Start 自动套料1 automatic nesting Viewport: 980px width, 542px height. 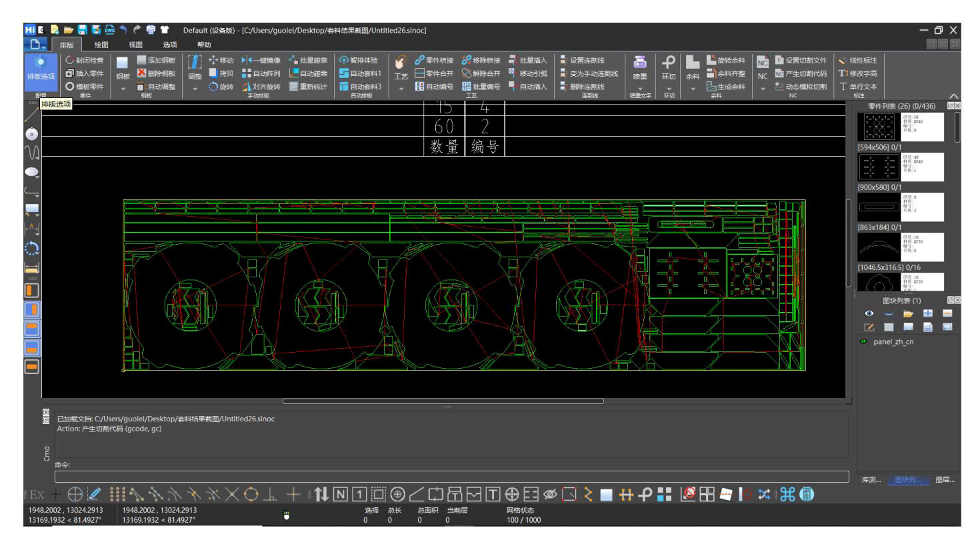point(360,73)
